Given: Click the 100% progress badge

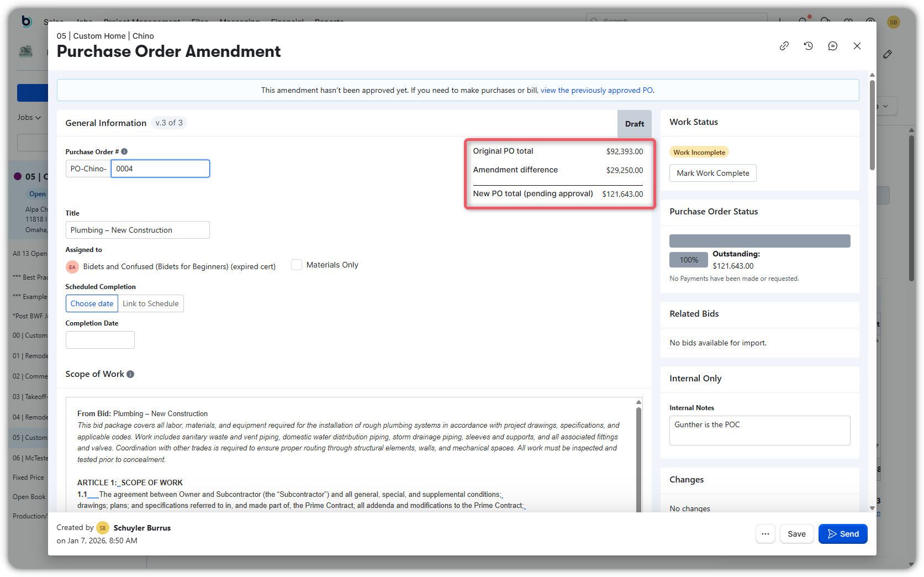Looking at the screenshot, I should (x=688, y=260).
